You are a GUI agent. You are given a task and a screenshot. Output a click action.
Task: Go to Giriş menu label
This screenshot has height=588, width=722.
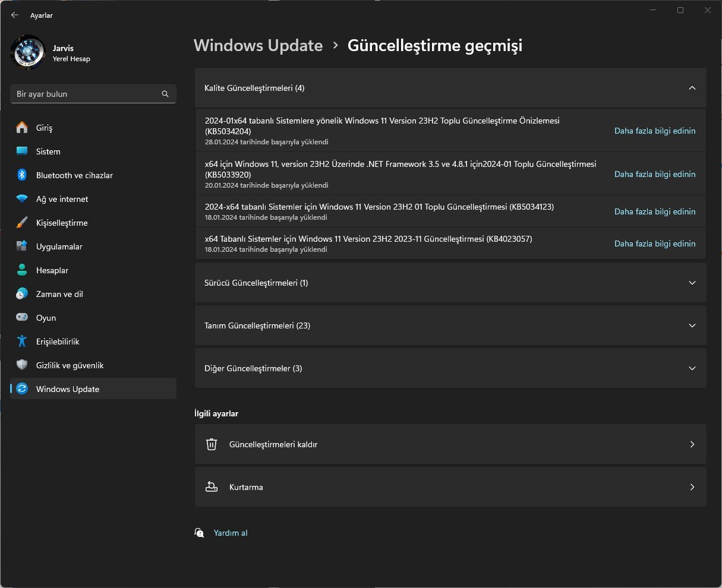[45, 128]
